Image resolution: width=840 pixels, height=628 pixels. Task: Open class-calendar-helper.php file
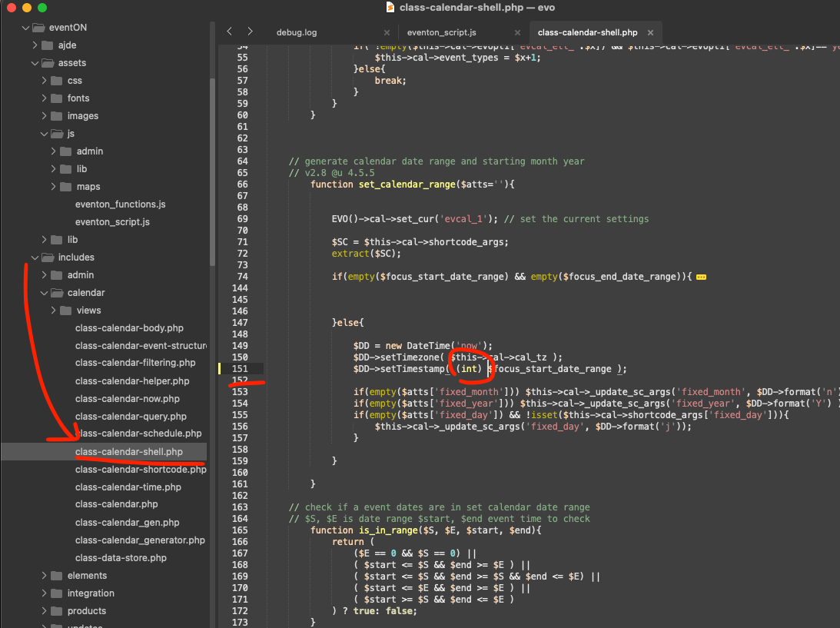click(x=131, y=381)
